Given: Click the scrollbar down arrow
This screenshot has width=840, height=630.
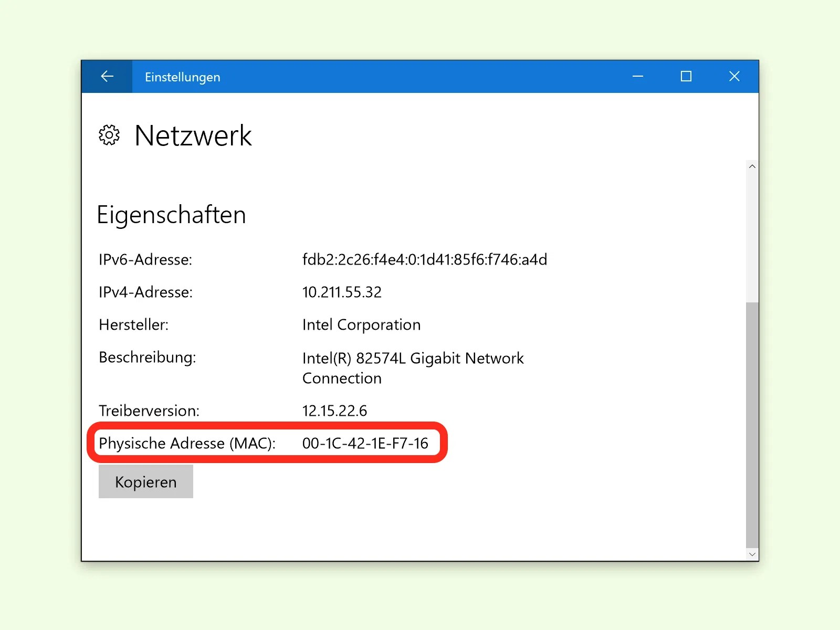Looking at the screenshot, I should [x=752, y=554].
